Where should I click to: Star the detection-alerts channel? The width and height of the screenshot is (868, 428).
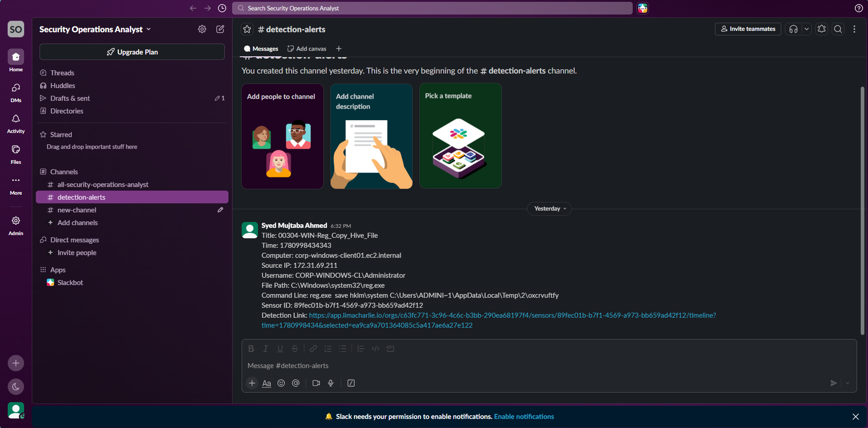pyautogui.click(x=247, y=29)
